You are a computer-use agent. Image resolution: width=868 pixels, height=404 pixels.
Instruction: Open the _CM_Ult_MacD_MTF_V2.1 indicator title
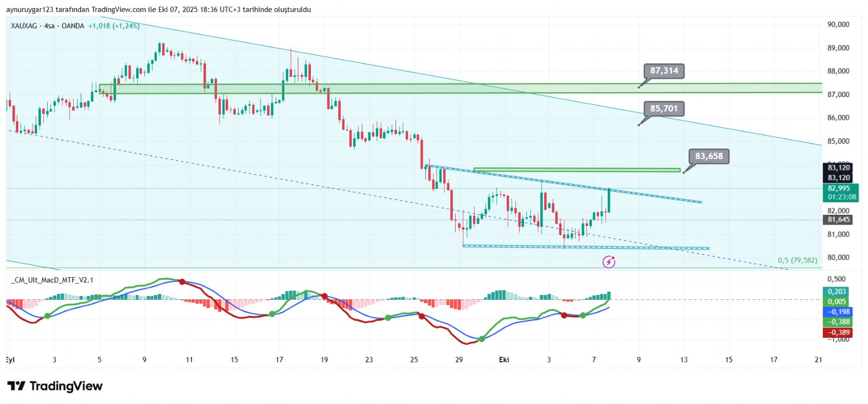53,280
